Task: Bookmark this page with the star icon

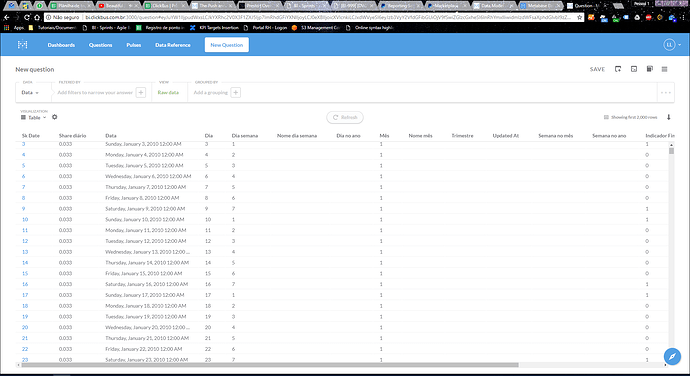Action: tap(580, 18)
